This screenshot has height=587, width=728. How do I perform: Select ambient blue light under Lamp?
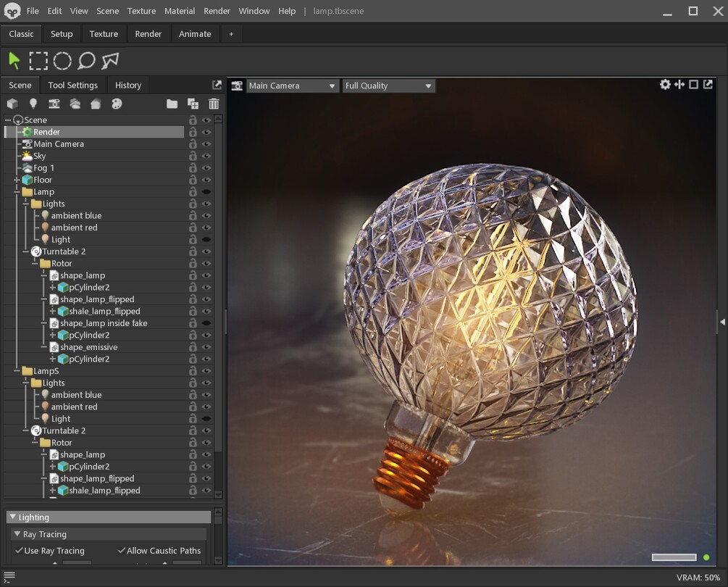[x=76, y=215]
